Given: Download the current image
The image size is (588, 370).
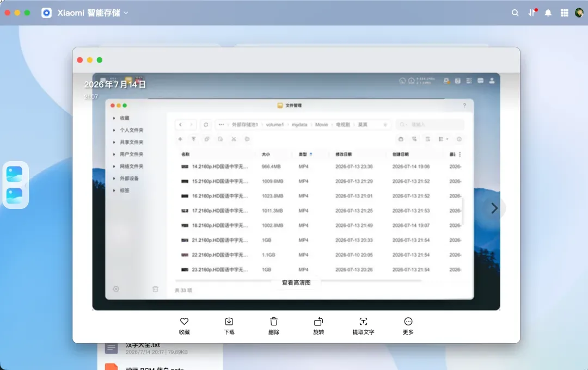Looking at the screenshot, I should [229, 326].
